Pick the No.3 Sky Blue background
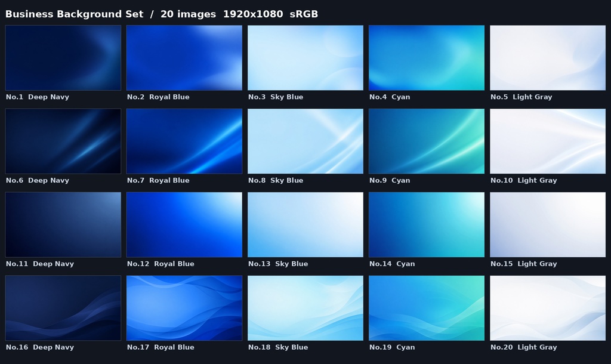The height and width of the screenshot is (364, 611). point(305,58)
